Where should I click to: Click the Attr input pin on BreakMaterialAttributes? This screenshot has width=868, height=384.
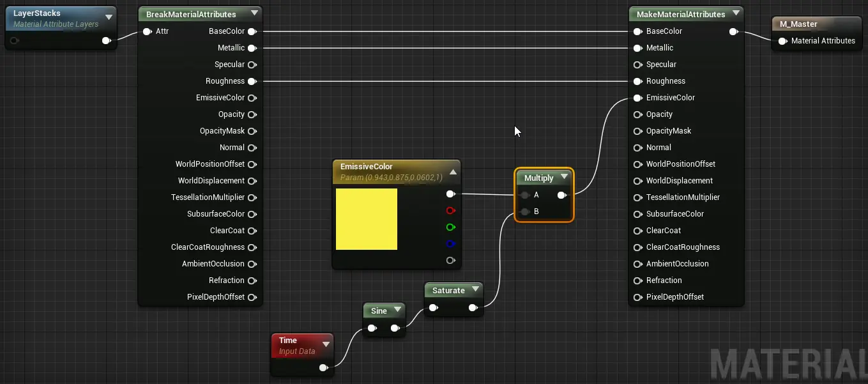[148, 31]
